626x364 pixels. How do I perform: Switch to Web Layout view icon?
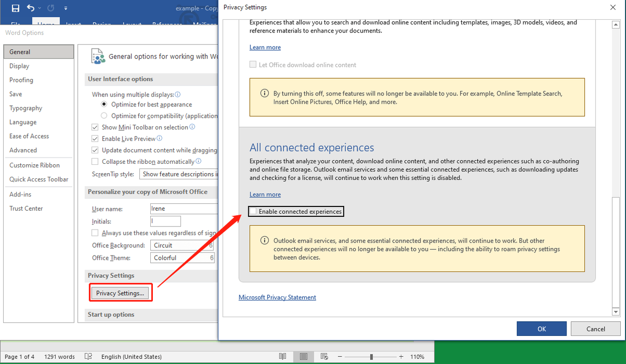(324, 357)
